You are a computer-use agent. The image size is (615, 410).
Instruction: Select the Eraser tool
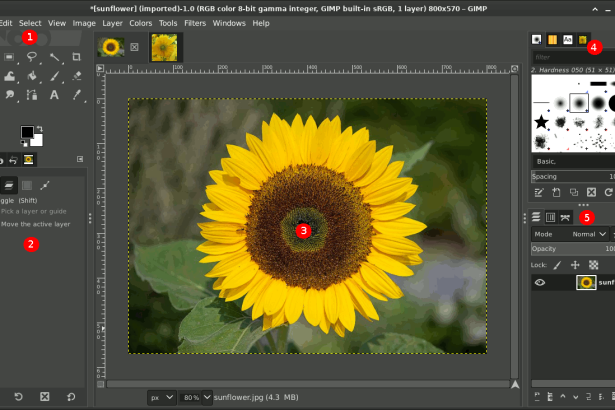[x=77, y=76]
